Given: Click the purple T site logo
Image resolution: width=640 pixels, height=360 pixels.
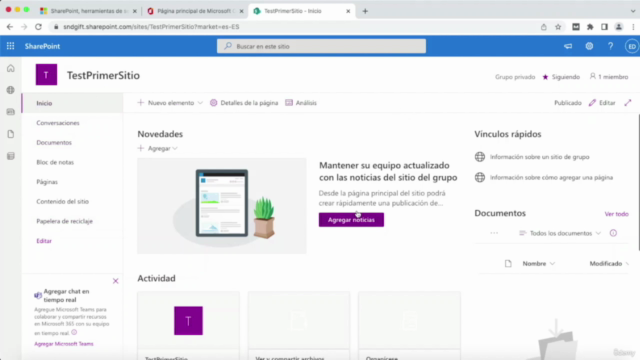Looking at the screenshot, I should tap(46, 75).
